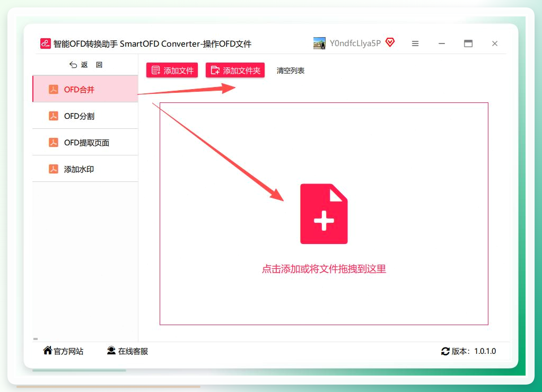Click the orange icon beside OFD分割
Screen dimensions: 542x392
point(53,116)
